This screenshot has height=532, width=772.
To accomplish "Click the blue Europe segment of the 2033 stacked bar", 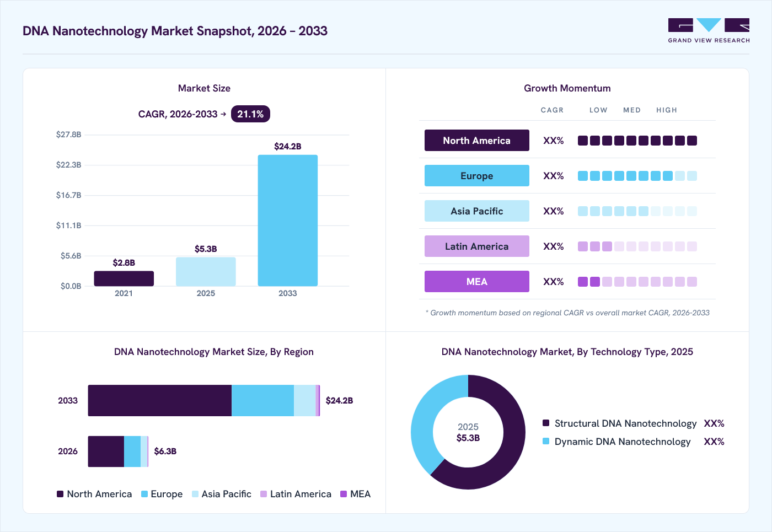I will point(262,401).
